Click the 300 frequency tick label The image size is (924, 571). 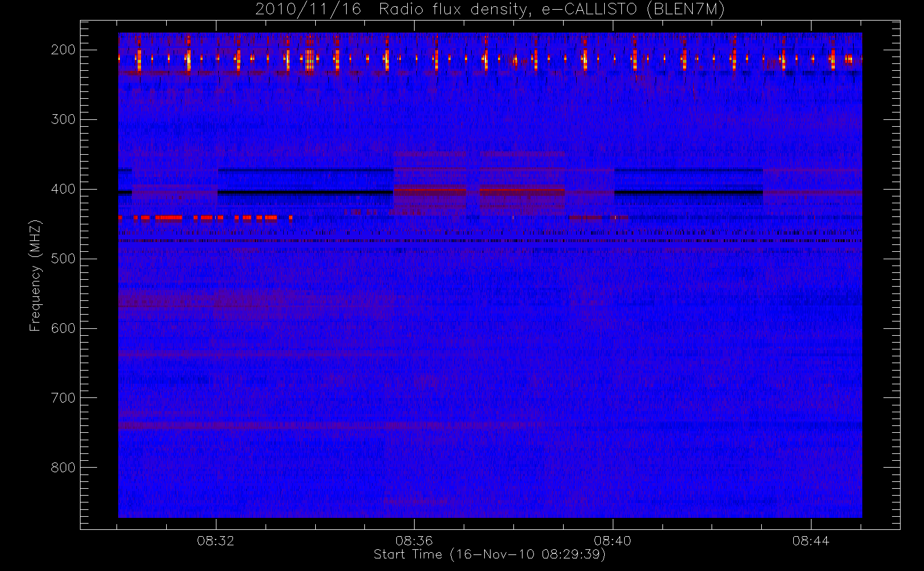click(x=63, y=119)
